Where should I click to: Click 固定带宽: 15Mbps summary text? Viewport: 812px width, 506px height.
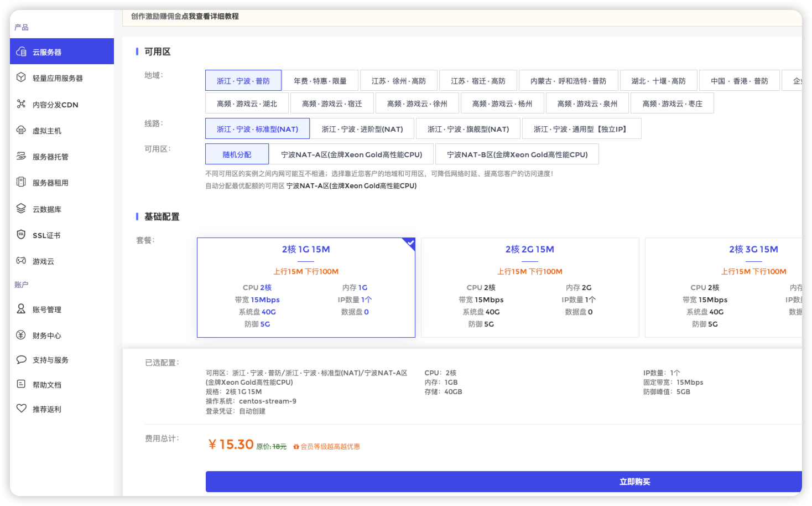(673, 382)
